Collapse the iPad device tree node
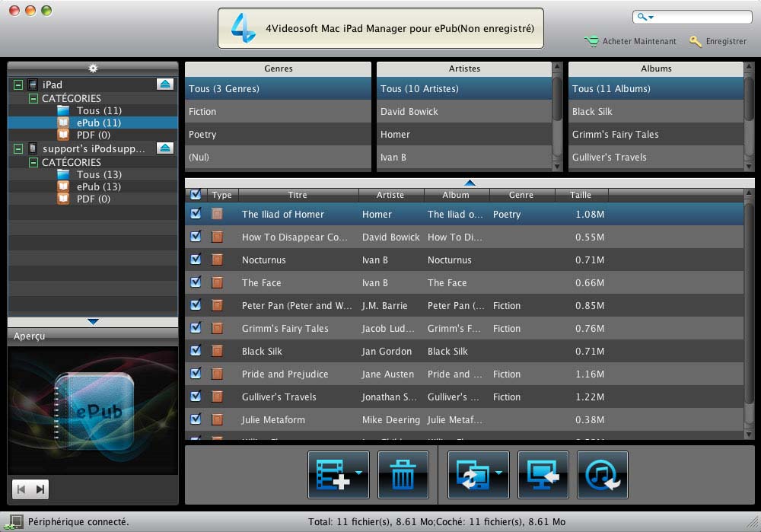The width and height of the screenshot is (761, 532). 18,84
